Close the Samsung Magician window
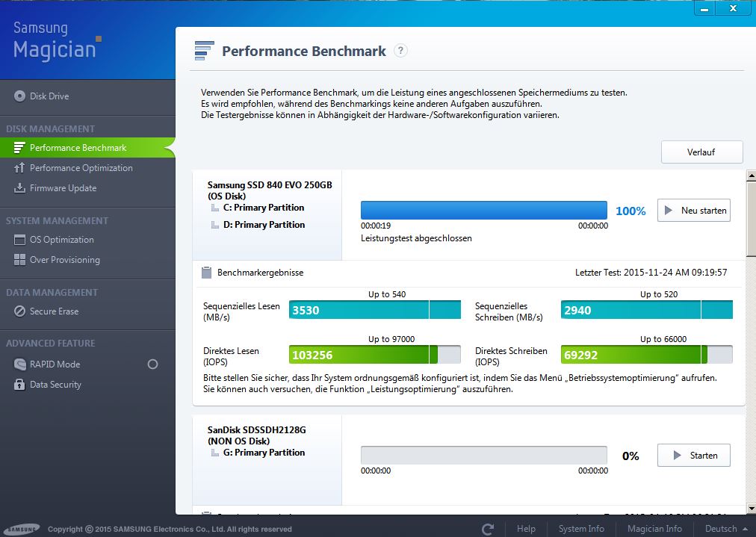The image size is (756, 537). pyautogui.click(x=733, y=8)
